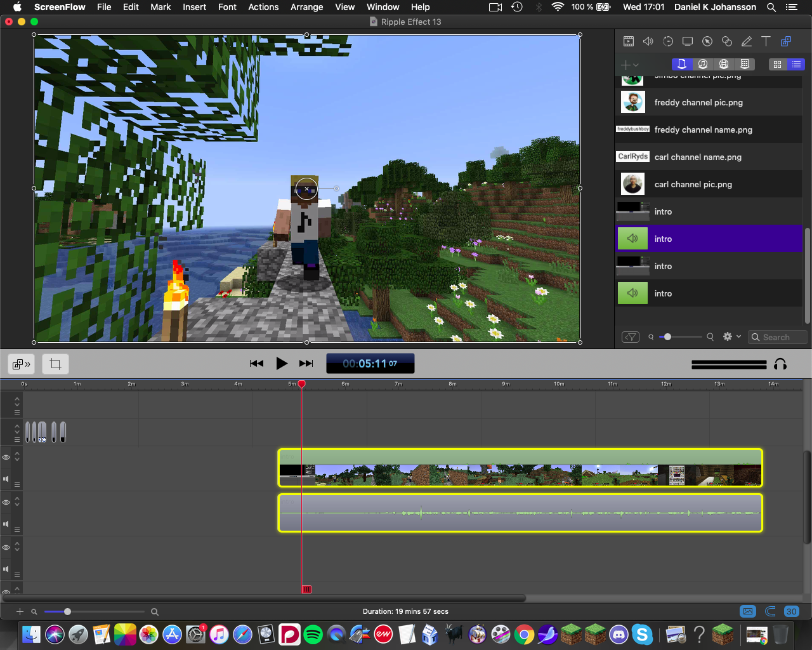812x650 pixels.
Task: Select carl channel name.png in media list
Action: pyautogui.click(x=709, y=157)
